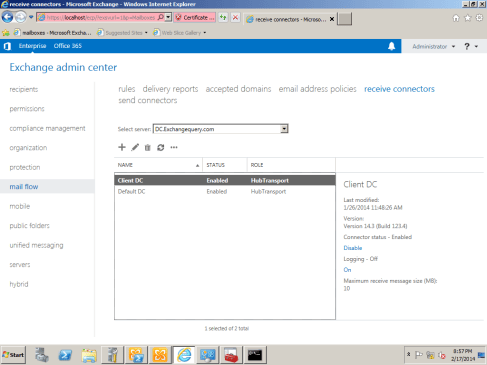Turn logging On for Client DC
Image resolution: width=487 pixels, height=365 pixels.
(x=347, y=270)
